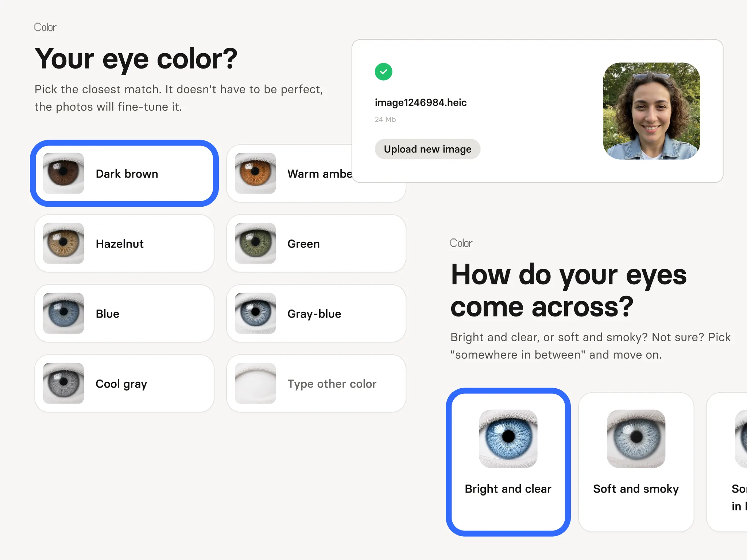Choose the Blue eye color option
The width and height of the screenshot is (747, 560).
pyautogui.click(x=124, y=314)
